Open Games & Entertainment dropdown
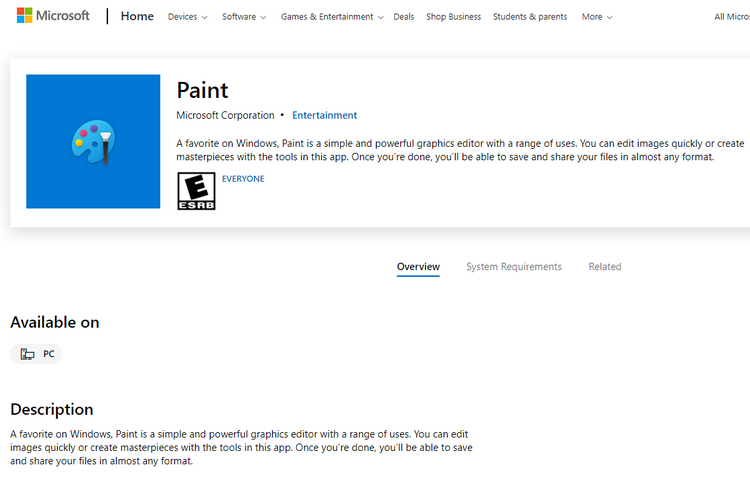 [x=331, y=17]
